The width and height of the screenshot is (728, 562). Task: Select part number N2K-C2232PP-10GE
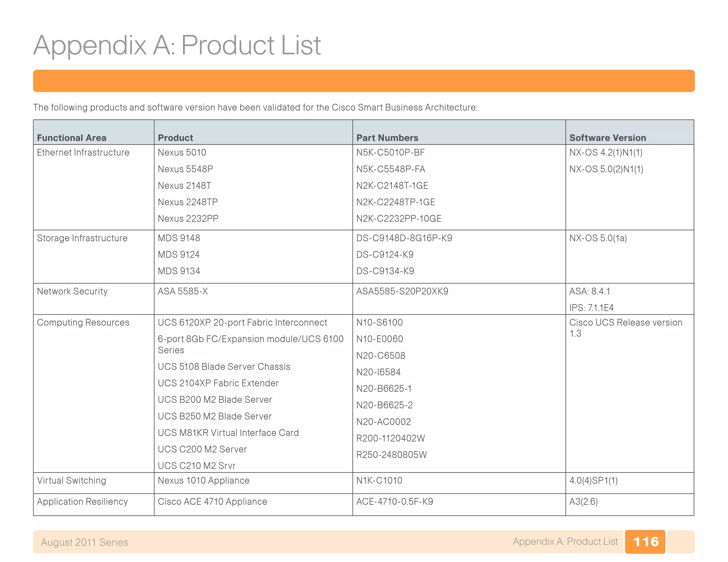399,218
